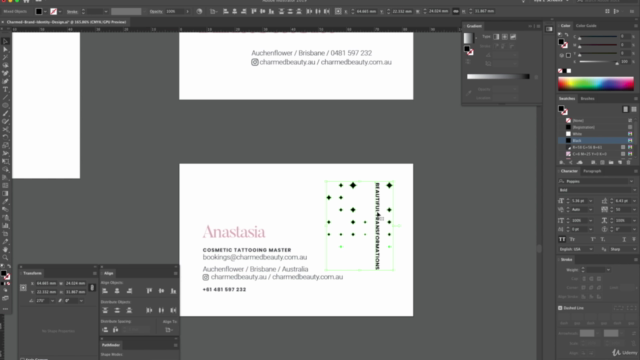
Task: Open the Character panel menu
Action: coord(636,171)
